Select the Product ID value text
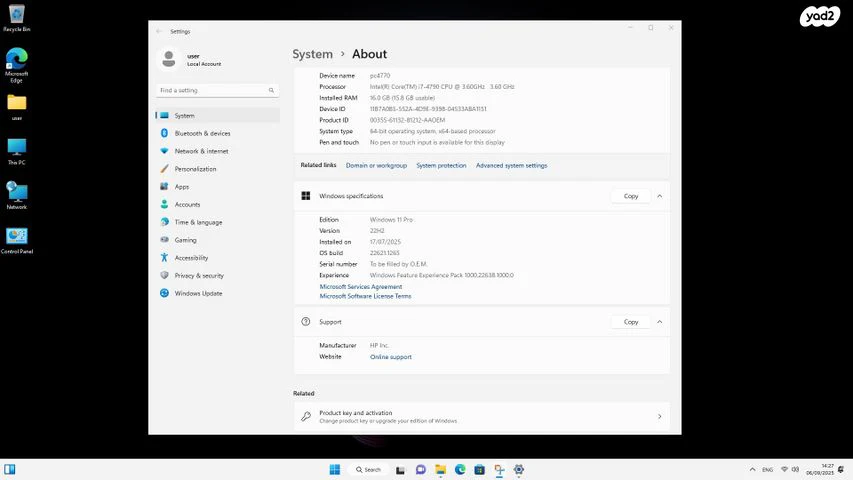The height and width of the screenshot is (480, 853). [407, 120]
